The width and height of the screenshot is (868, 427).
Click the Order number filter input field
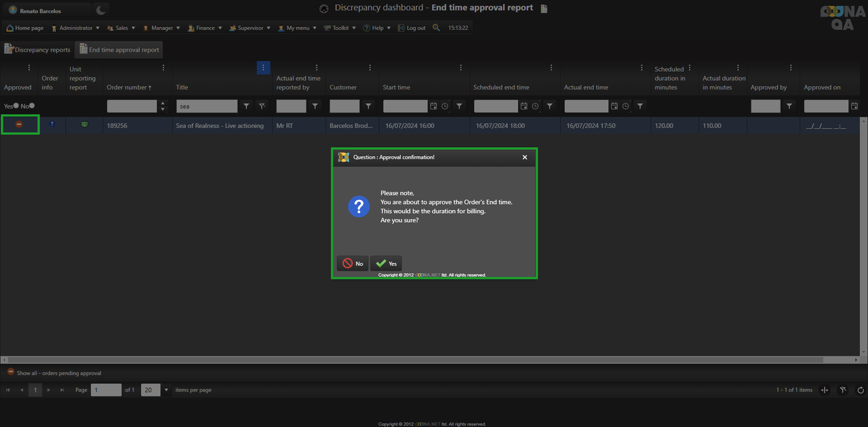132,106
